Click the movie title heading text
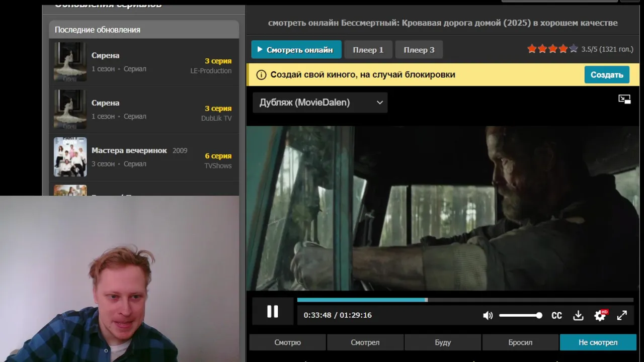The height and width of the screenshot is (362, 644). click(443, 23)
